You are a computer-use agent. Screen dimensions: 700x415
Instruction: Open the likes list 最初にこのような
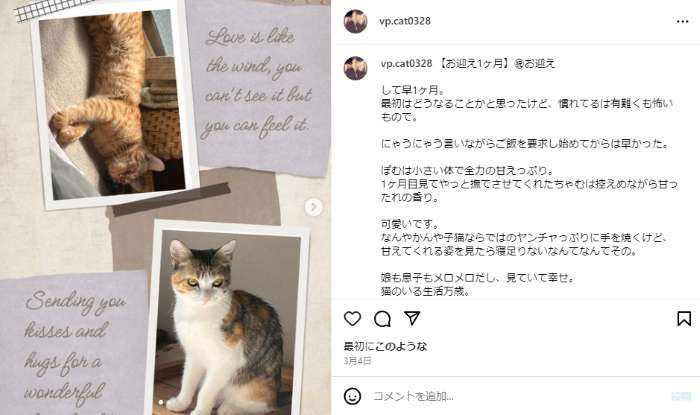pos(385,346)
